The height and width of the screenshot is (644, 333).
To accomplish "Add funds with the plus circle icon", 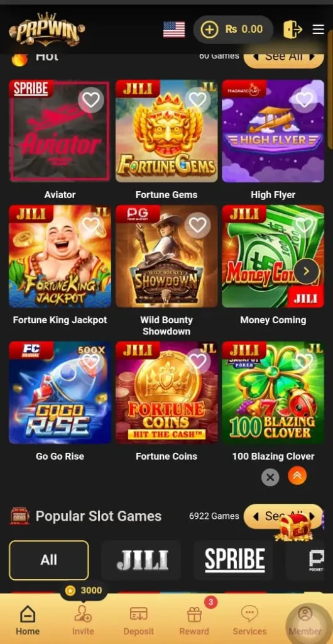I will click(x=209, y=30).
